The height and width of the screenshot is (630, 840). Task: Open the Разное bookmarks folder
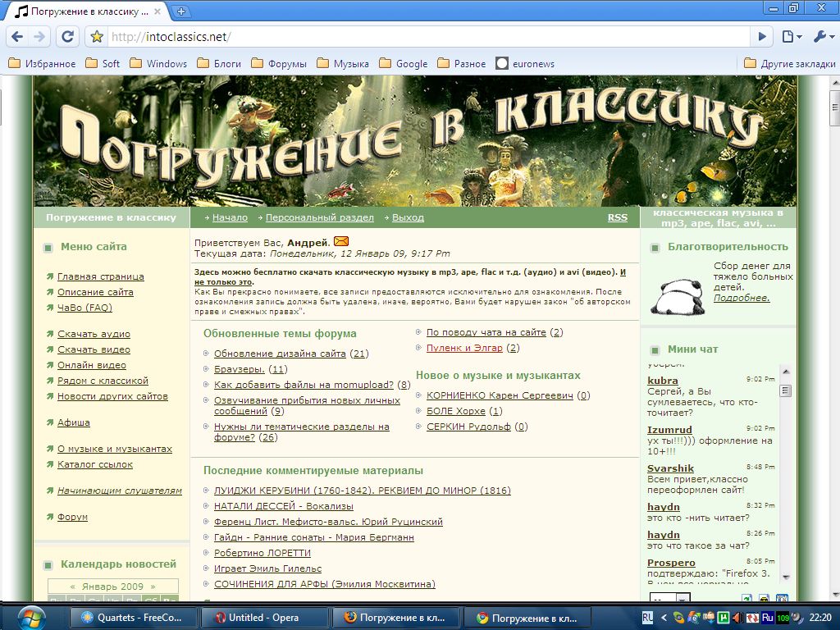click(462, 64)
